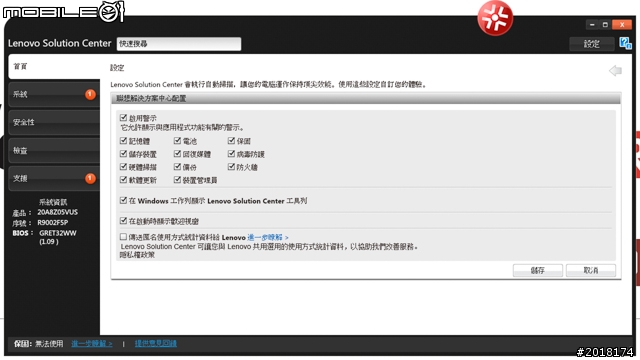Toggle the 硬體掃描 checkbox
Image resolution: width=640 pixels, height=360 pixels.
pyautogui.click(x=123, y=167)
